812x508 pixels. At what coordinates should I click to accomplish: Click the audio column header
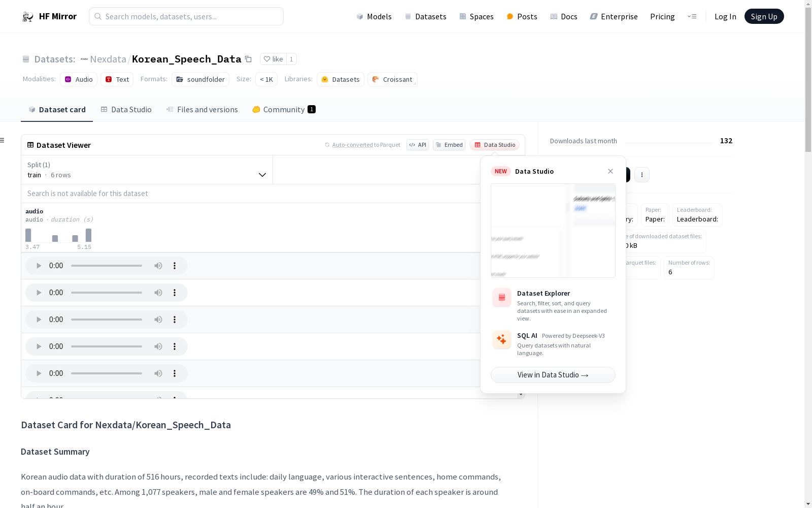click(x=35, y=211)
